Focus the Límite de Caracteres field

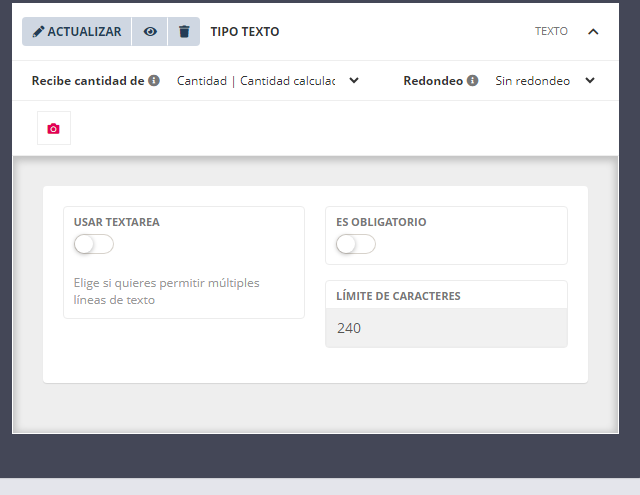click(x=446, y=328)
